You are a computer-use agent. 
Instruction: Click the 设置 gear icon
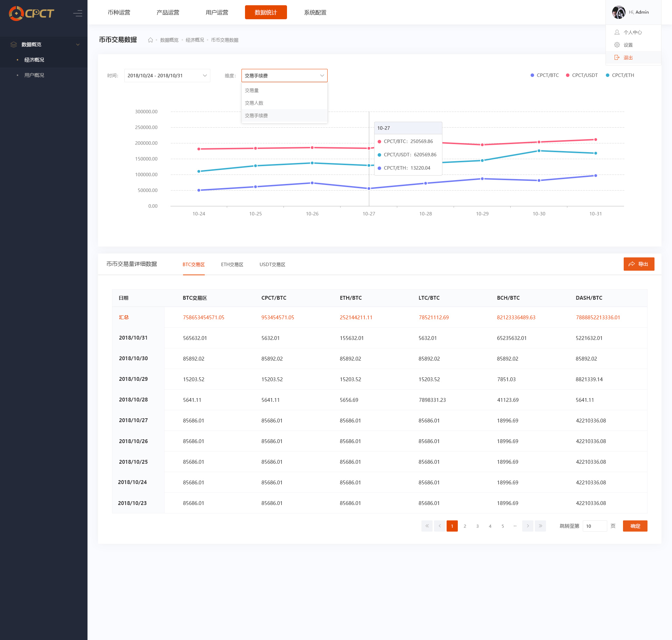617,45
